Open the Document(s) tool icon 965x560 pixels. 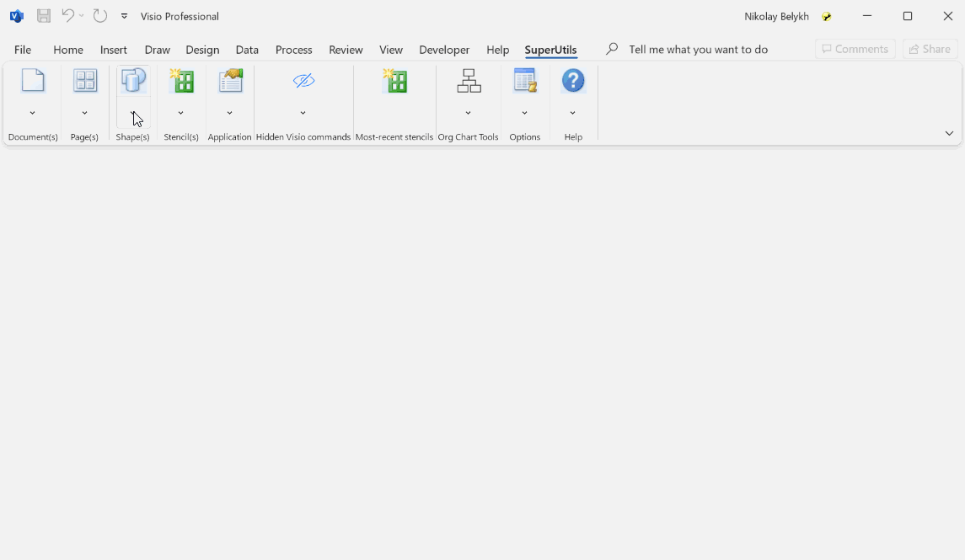click(32, 80)
